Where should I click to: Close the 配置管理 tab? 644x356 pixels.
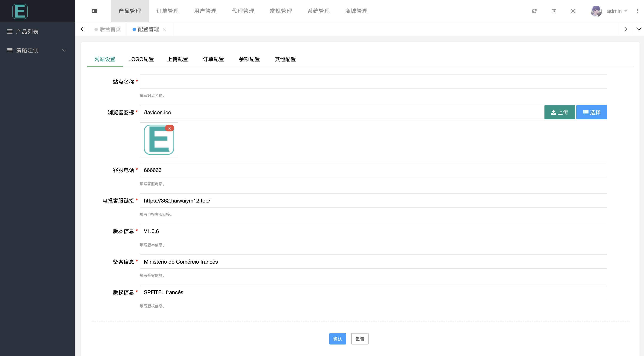click(165, 29)
